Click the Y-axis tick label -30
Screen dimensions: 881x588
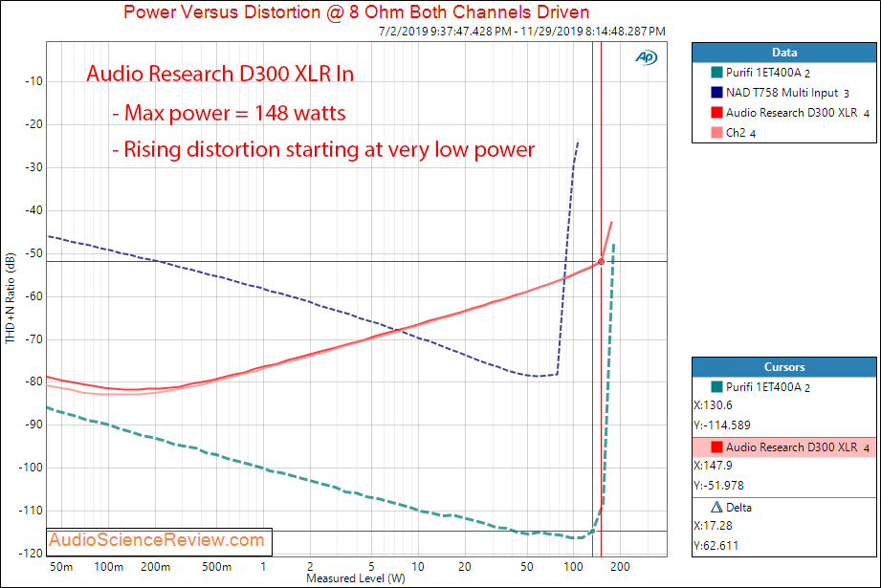point(33,167)
